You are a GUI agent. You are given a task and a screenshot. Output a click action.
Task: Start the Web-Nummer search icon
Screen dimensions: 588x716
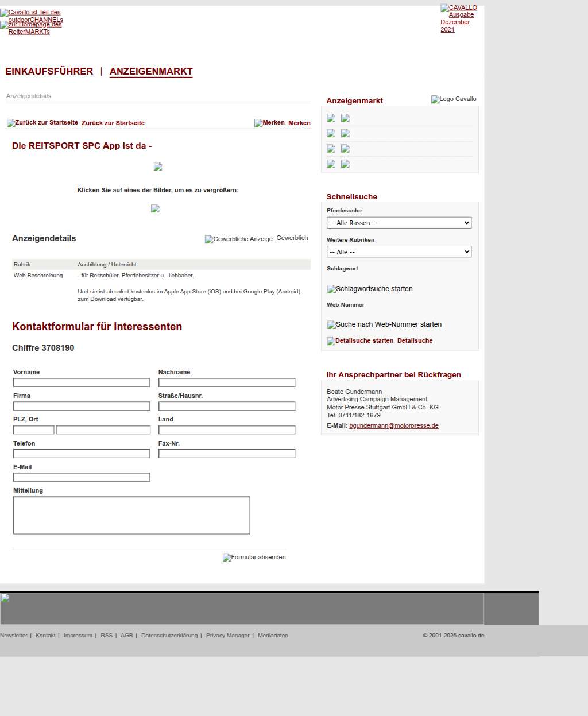384,324
